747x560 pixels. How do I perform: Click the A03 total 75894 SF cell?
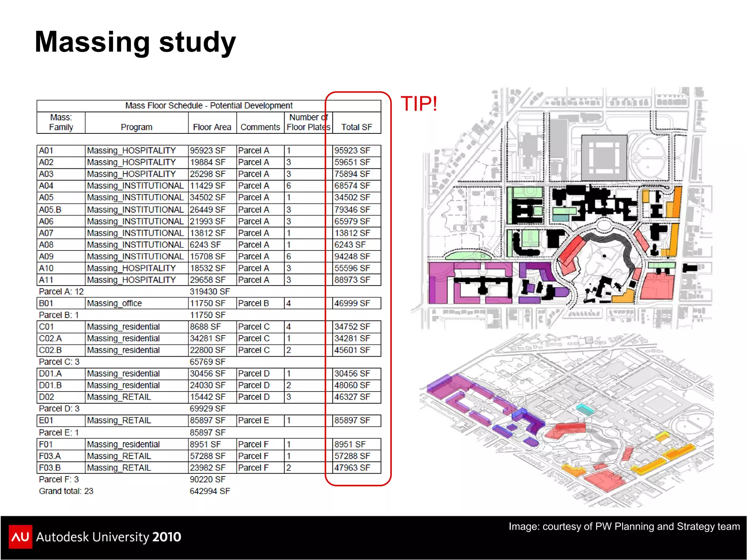click(x=357, y=174)
